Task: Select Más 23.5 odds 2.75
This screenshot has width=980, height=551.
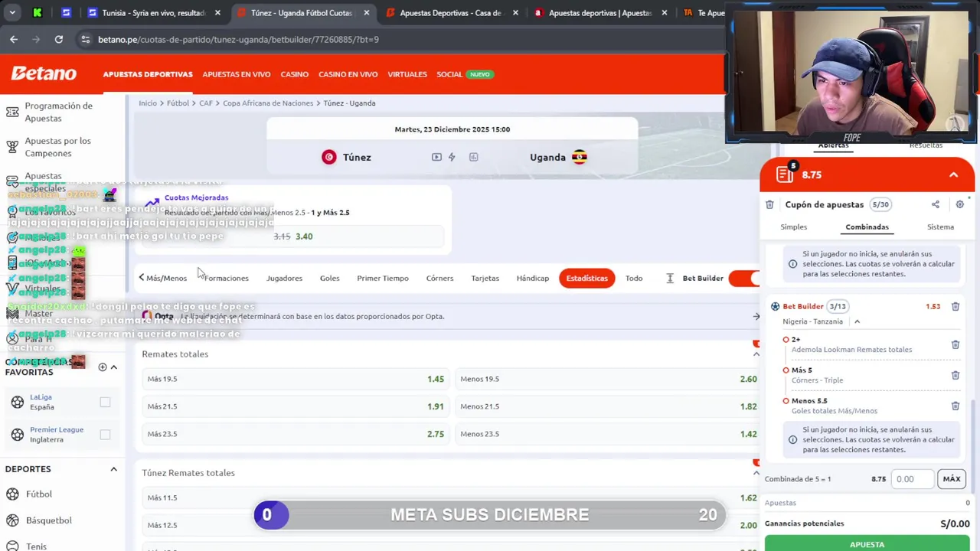Action: tap(296, 434)
